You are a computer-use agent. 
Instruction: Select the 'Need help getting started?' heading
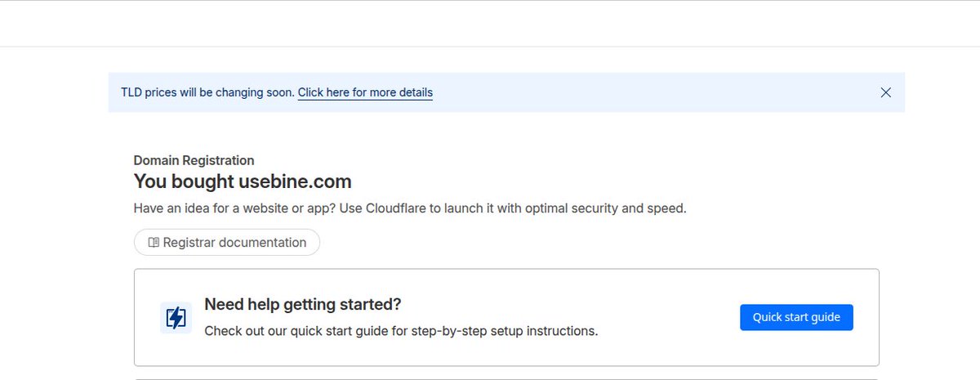click(x=303, y=305)
